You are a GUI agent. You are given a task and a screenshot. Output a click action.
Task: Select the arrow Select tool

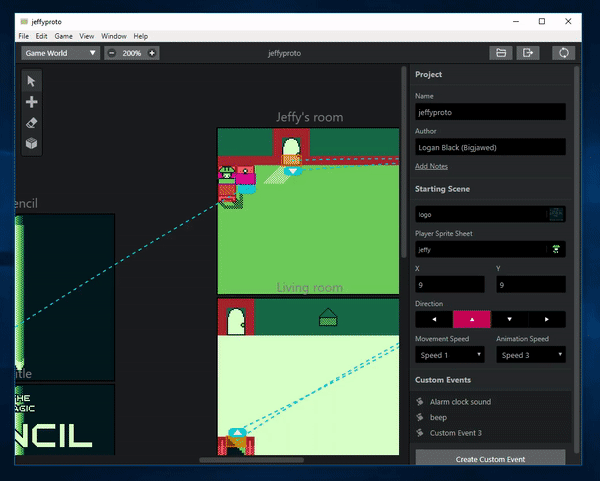31,81
